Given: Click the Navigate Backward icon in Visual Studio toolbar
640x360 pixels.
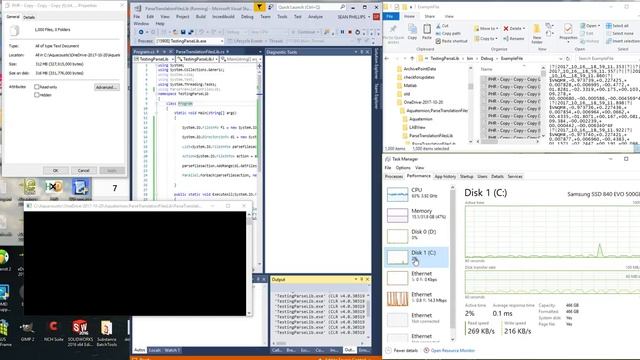Looking at the screenshot, I should tap(141, 32).
